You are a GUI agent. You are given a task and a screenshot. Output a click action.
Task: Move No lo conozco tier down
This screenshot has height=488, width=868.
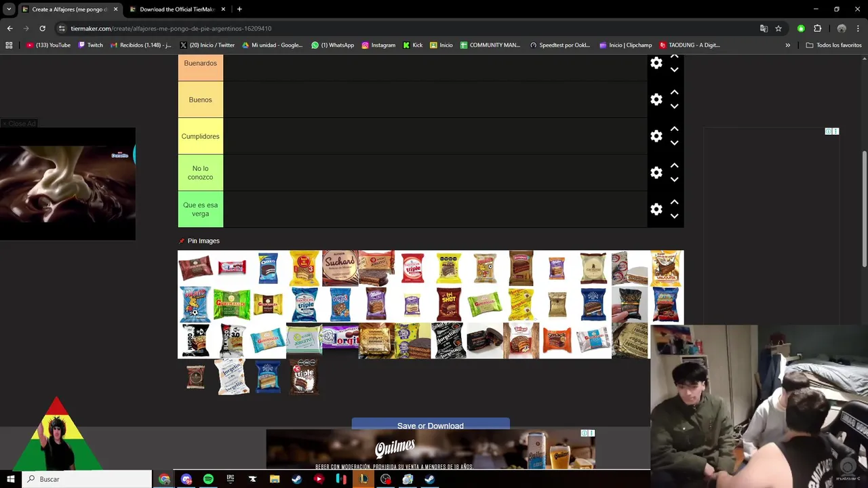click(674, 180)
